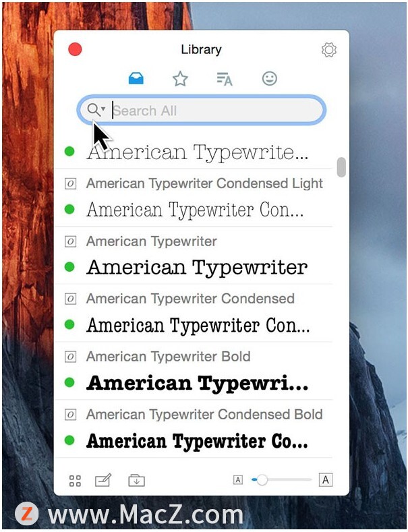Click the small A size icon
408x532 pixels.
tap(238, 480)
